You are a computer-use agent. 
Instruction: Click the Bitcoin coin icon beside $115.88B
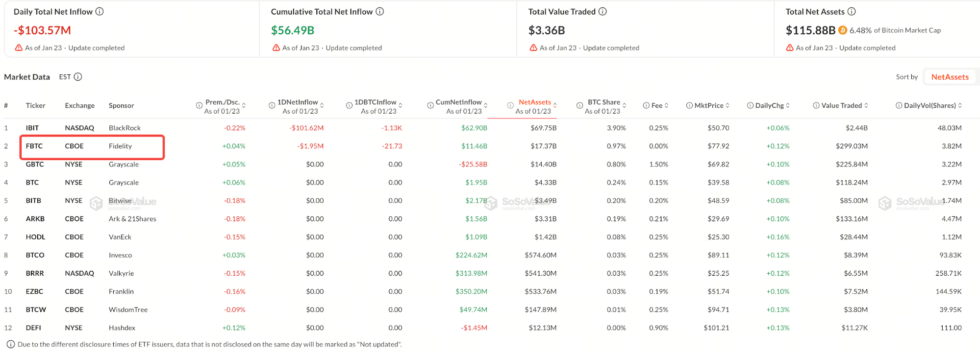pos(843,30)
